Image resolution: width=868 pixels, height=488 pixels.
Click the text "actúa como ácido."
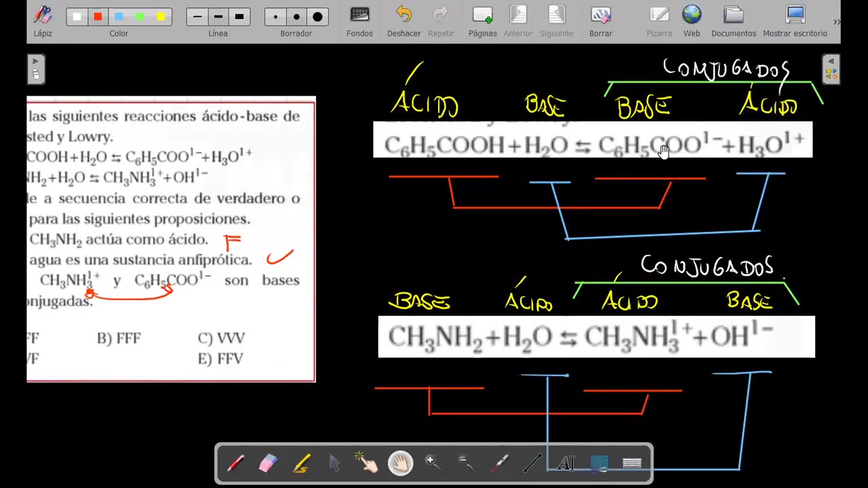147,239
